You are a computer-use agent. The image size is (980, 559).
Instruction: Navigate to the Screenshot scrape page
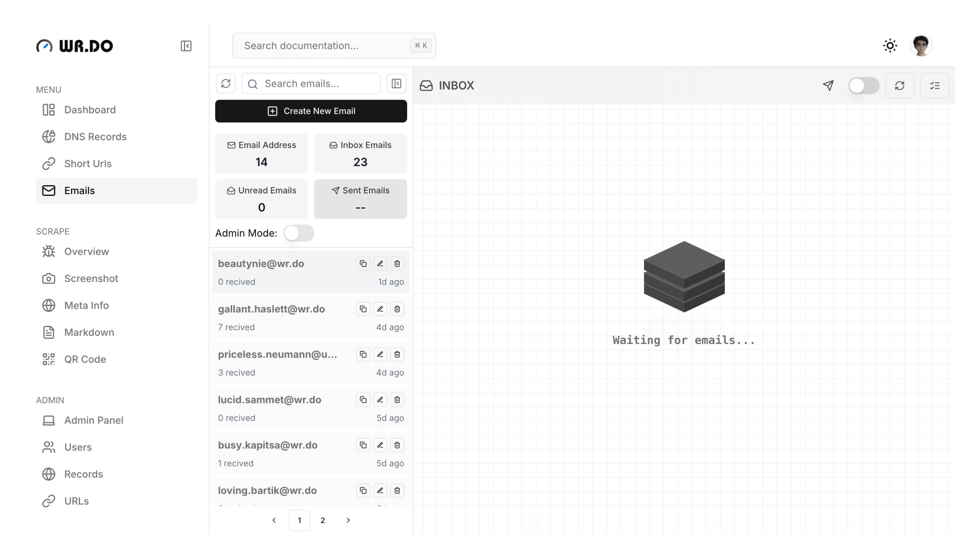(x=91, y=278)
